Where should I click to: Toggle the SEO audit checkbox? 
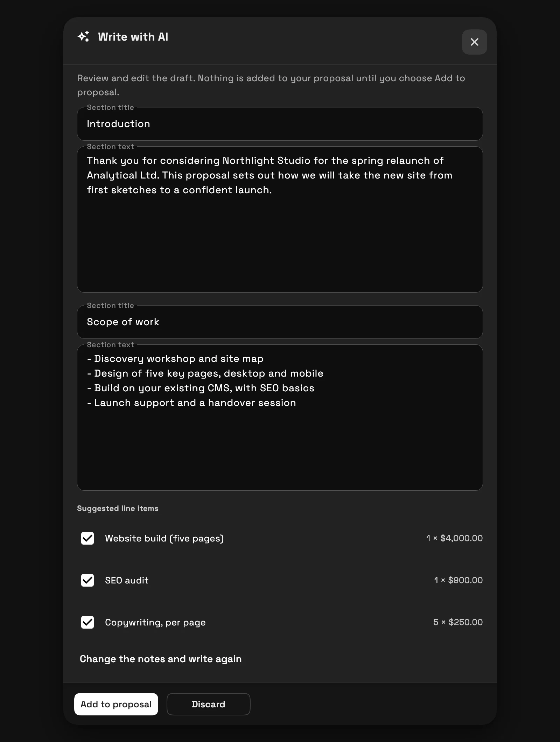(x=87, y=580)
